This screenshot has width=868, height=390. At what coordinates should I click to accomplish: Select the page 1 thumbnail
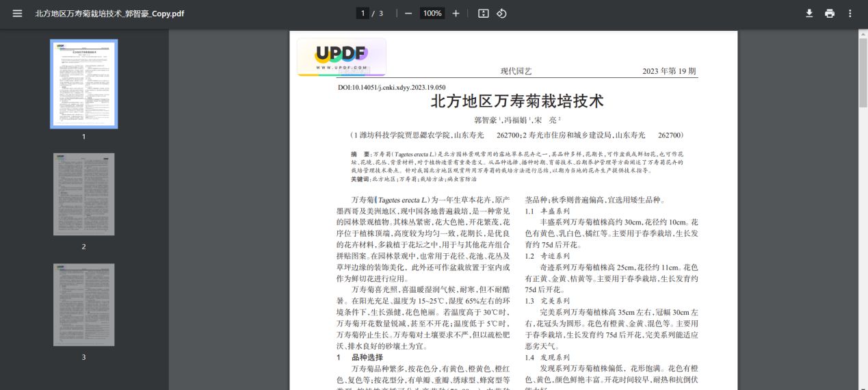coord(84,84)
